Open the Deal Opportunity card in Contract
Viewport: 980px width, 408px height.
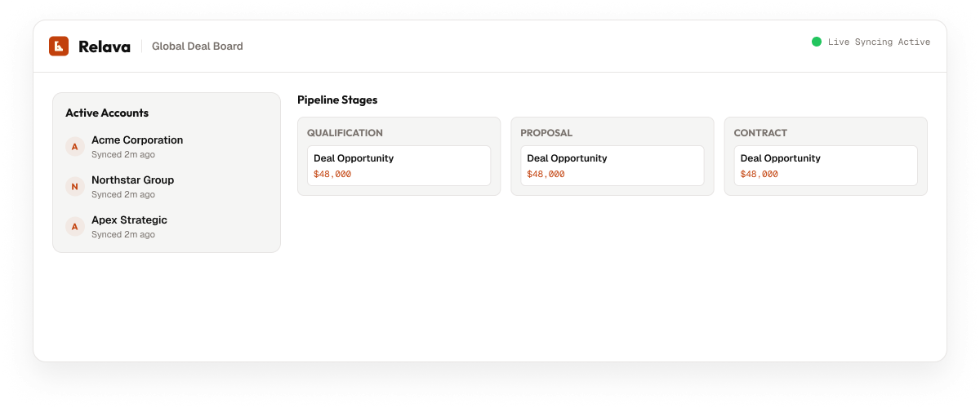pos(826,166)
